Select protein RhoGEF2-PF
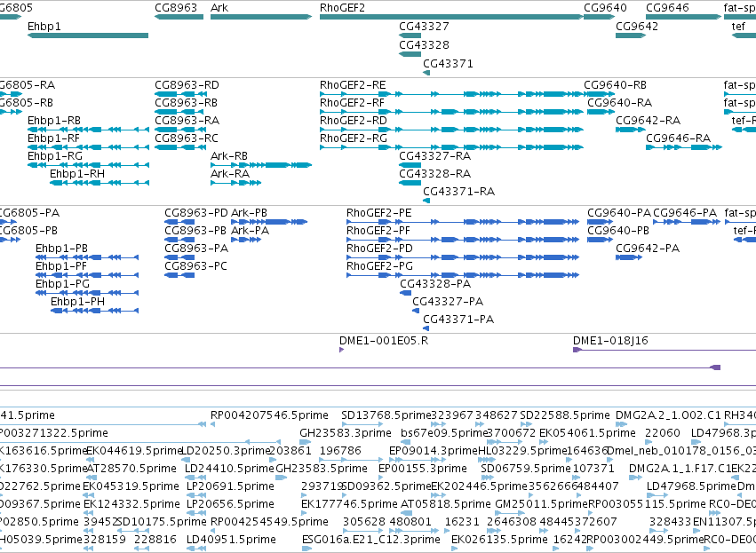Viewport: 756px width, 553px height. tap(463, 240)
